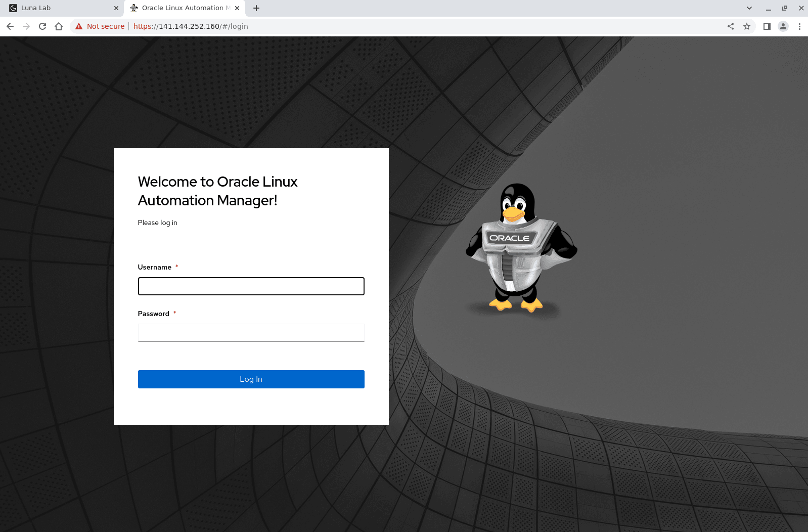
Task: Reload the page with the refresh icon
Action: [42, 26]
